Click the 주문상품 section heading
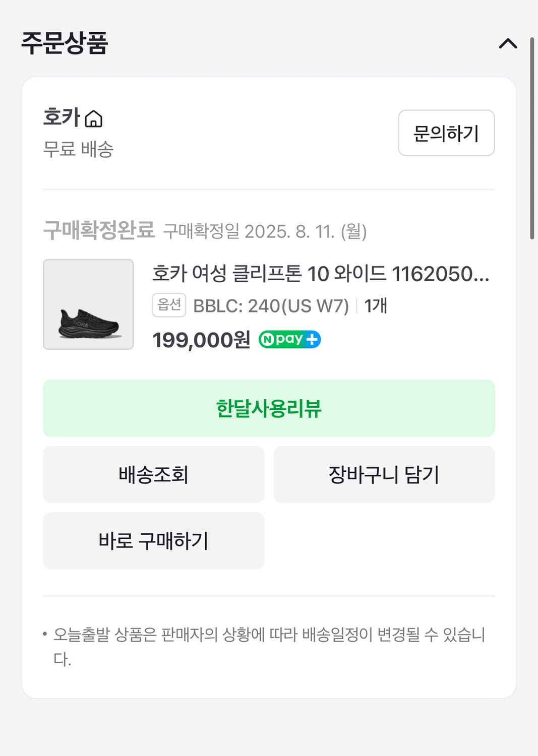 click(65, 43)
